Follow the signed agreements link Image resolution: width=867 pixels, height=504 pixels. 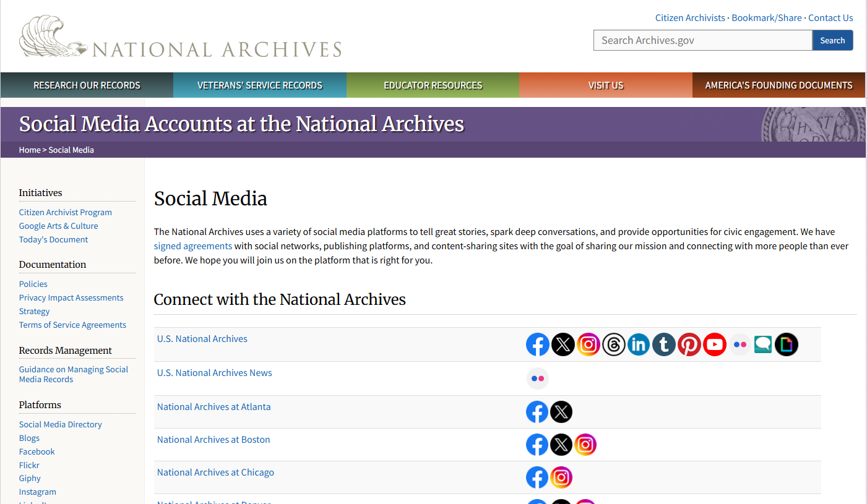[x=193, y=246]
